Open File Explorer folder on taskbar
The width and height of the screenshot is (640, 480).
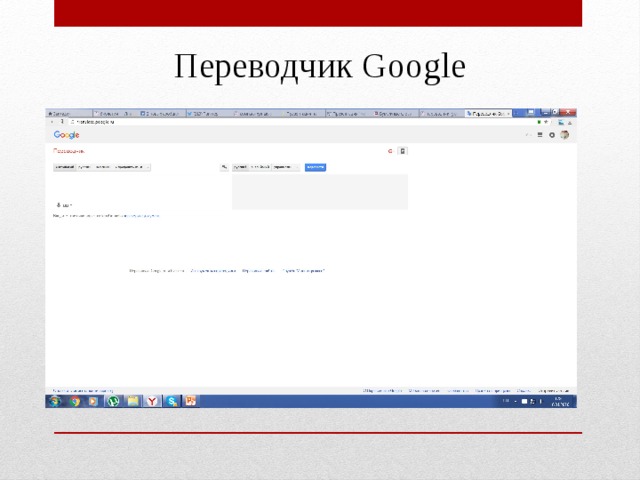pos(133,401)
